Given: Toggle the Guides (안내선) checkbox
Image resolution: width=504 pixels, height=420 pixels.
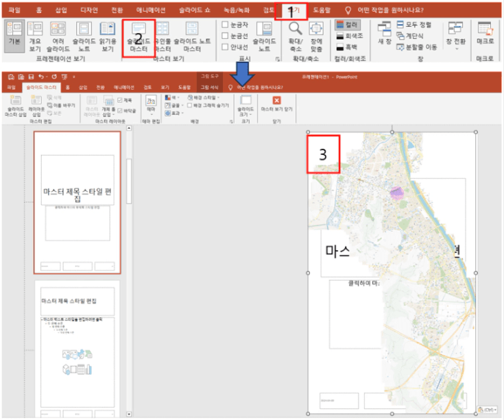Looking at the screenshot, I should (225, 47).
